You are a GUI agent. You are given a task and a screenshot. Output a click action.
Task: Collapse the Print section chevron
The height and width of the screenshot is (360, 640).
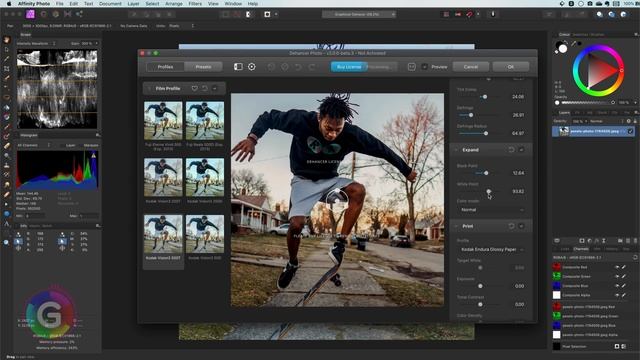point(456,226)
